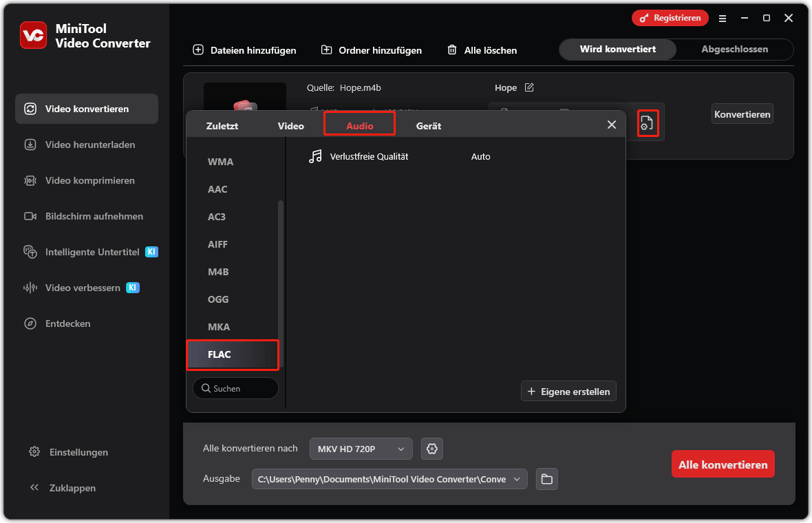Click the gear icon next to MKV HD 720P
The width and height of the screenshot is (812, 523).
click(x=432, y=449)
